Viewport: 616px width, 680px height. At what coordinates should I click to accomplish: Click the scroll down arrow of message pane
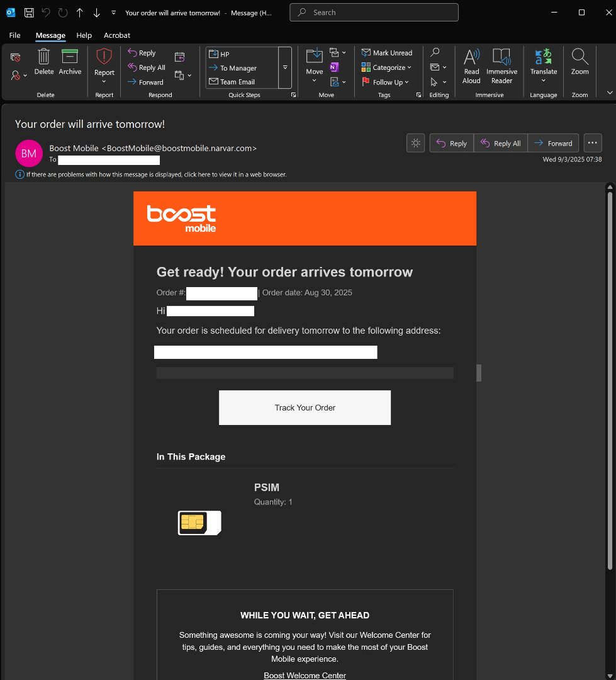610,676
